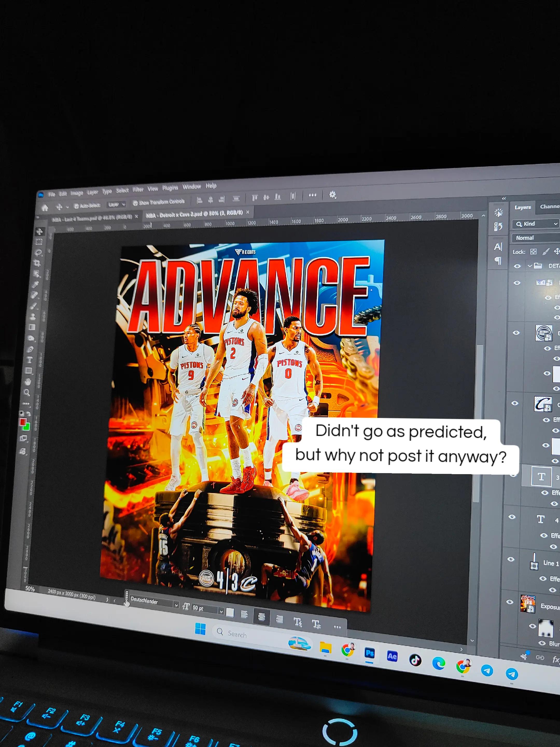Click right align text button
The width and height of the screenshot is (560, 747).
point(279,619)
